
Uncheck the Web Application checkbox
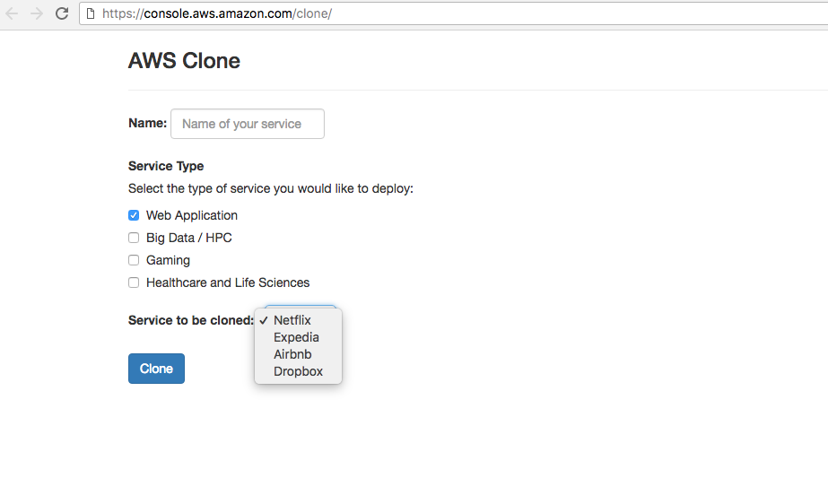tap(134, 215)
